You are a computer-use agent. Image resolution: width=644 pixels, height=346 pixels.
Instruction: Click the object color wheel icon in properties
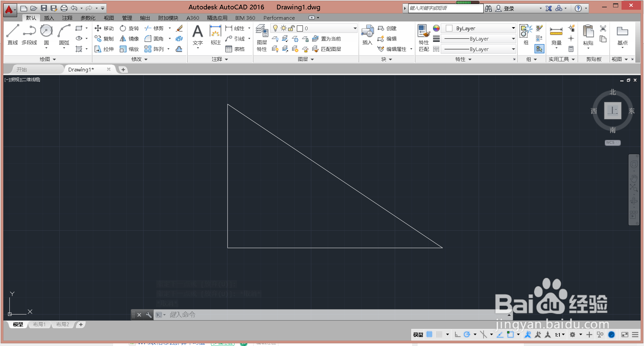click(x=436, y=28)
